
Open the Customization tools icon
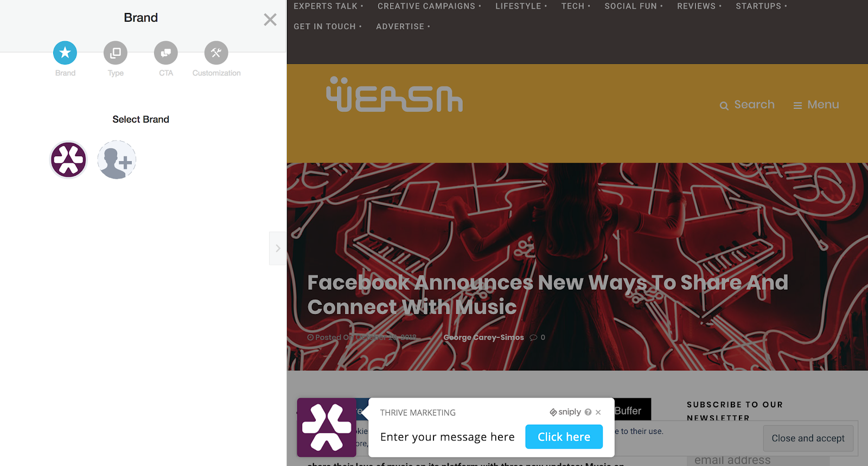coord(216,53)
